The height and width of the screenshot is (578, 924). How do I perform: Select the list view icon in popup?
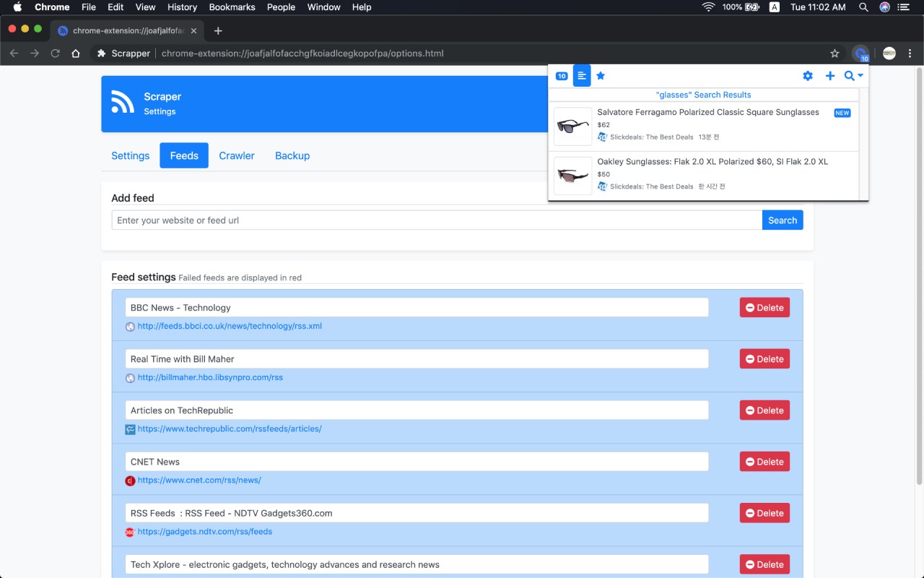(582, 76)
